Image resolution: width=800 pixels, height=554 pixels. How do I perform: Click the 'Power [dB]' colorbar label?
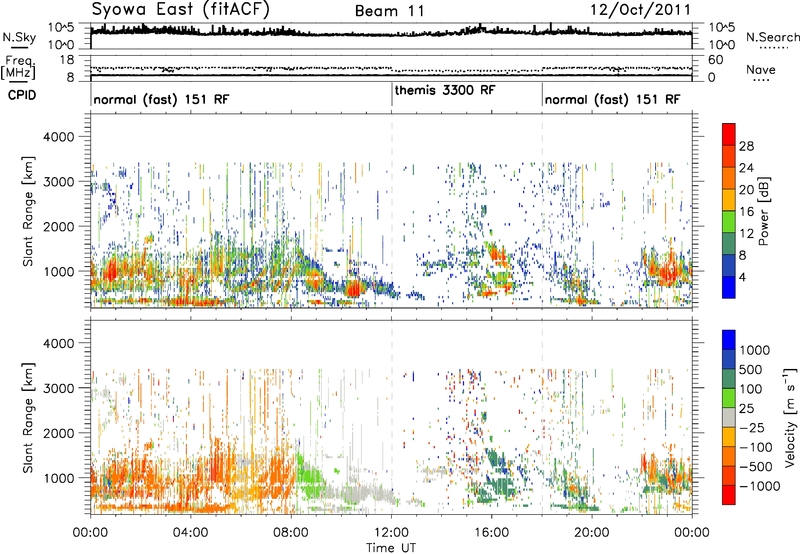[x=764, y=211]
